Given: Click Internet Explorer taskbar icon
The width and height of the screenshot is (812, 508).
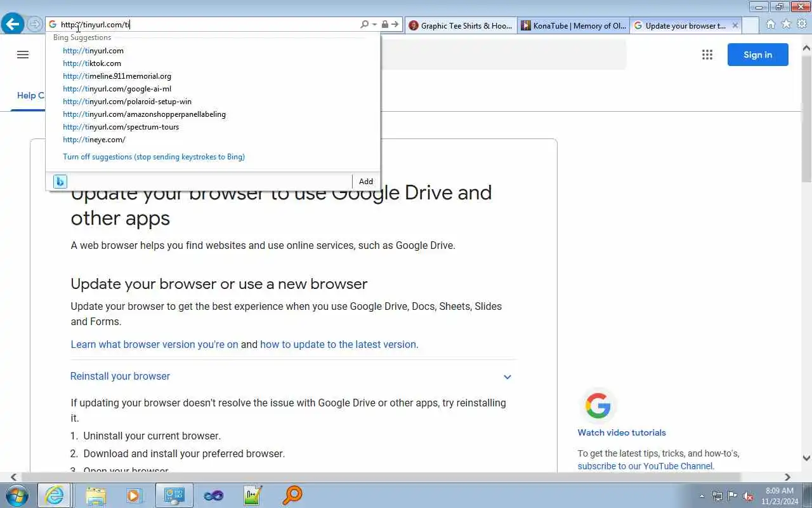Looking at the screenshot, I should click(55, 495).
